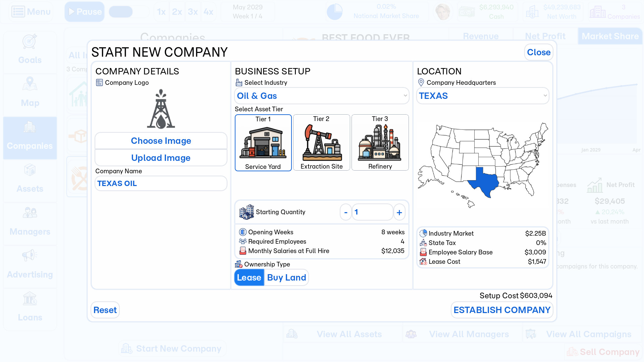Click the Reset button
This screenshot has width=644, height=362.
pyautogui.click(x=105, y=310)
